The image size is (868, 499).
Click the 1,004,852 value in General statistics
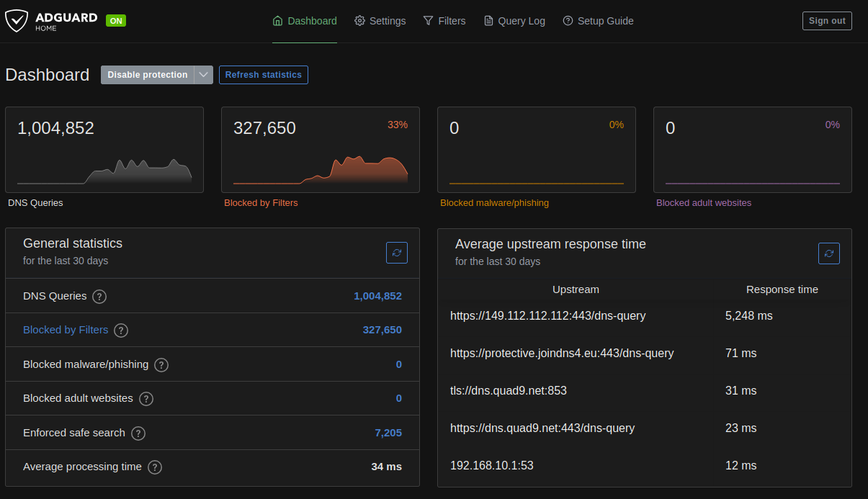pyautogui.click(x=377, y=296)
